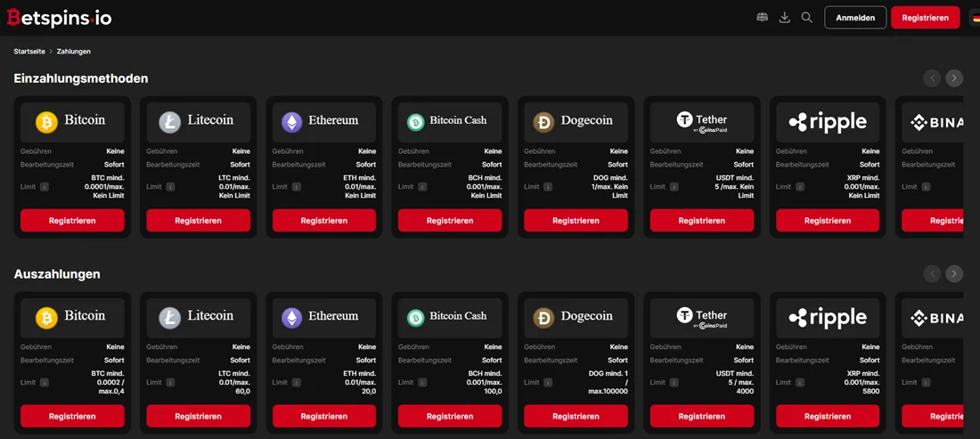Image resolution: width=980 pixels, height=439 pixels.
Task: Click Registrieren on Ethereum withdrawal card
Action: click(324, 416)
